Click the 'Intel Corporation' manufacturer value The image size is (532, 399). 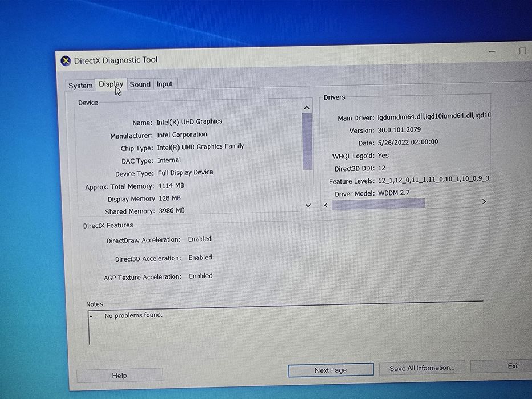tap(182, 135)
